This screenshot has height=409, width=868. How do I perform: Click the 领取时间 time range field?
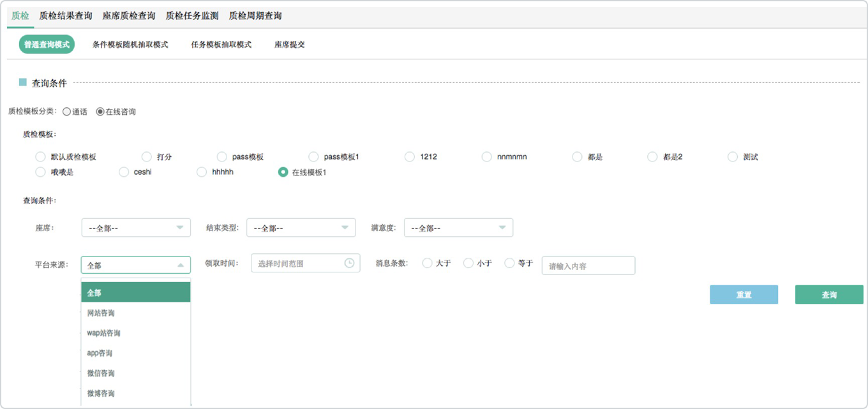[306, 263]
